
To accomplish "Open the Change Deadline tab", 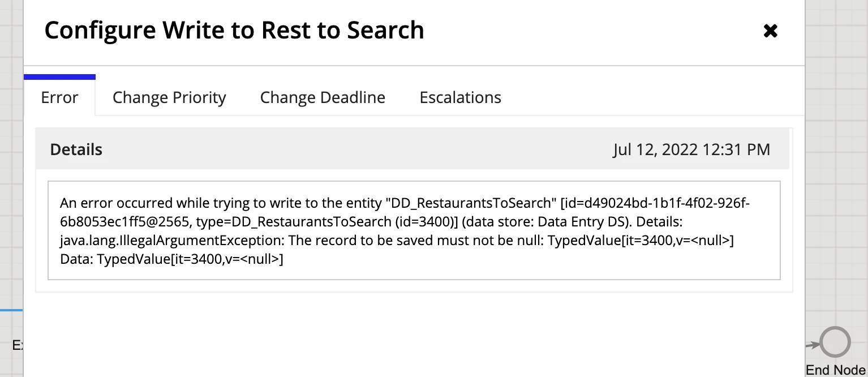I will pos(323,97).
